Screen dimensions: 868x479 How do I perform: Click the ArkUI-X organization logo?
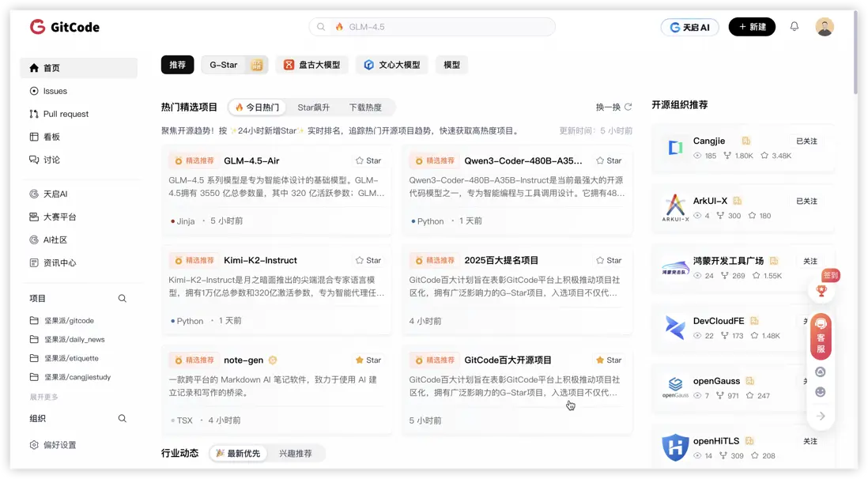tap(675, 208)
